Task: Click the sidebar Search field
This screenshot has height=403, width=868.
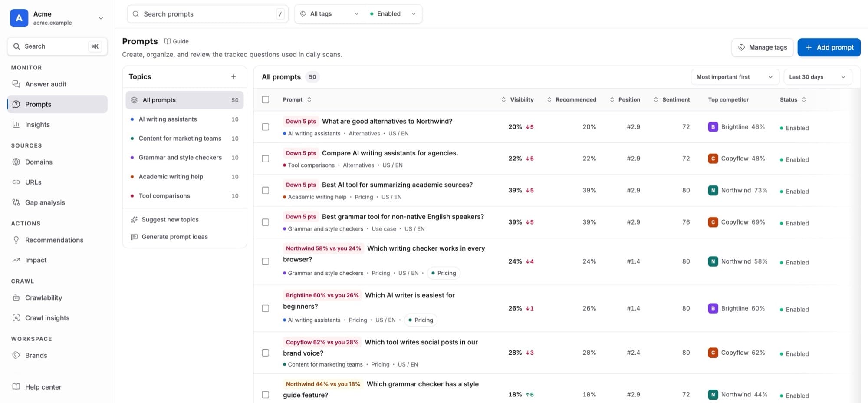Action: (57, 46)
